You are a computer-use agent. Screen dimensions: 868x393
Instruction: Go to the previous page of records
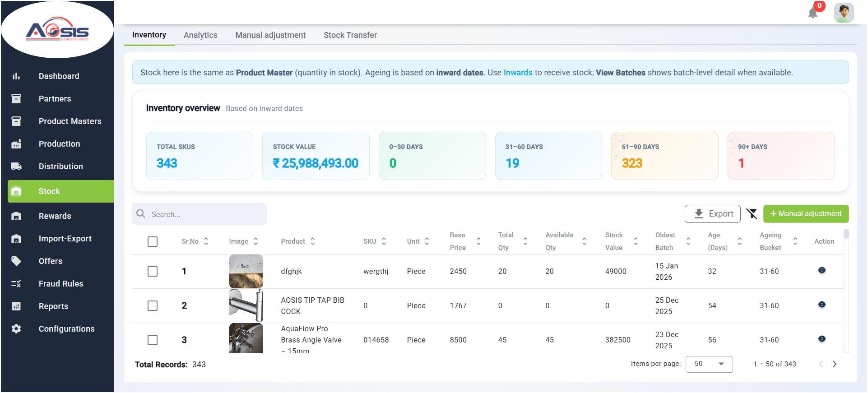pyautogui.click(x=821, y=364)
